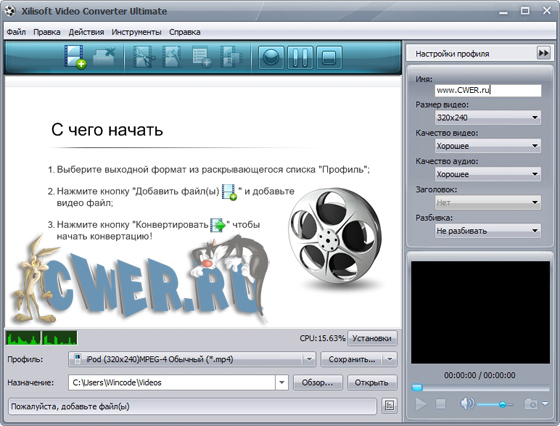This screenshot has height=426, width=560.
Task: Open the Профиль iPod MPEG-4 dropdown
Action: click(x=192, y=359)
